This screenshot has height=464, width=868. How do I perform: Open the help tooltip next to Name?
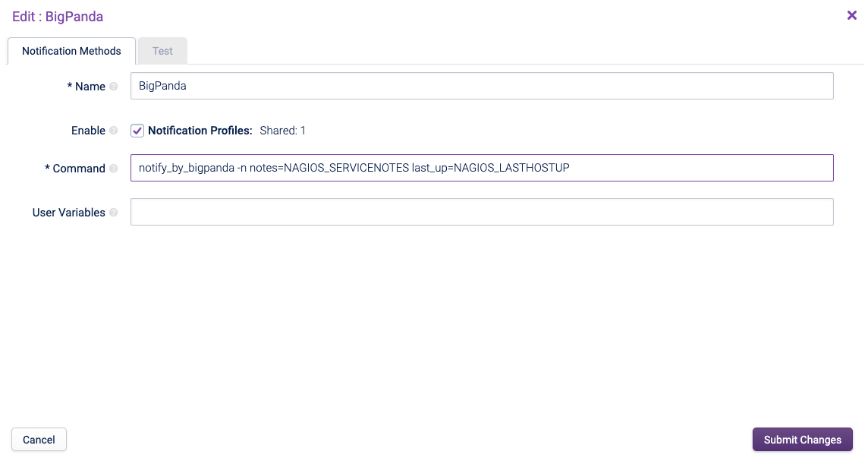coord(115,86)
